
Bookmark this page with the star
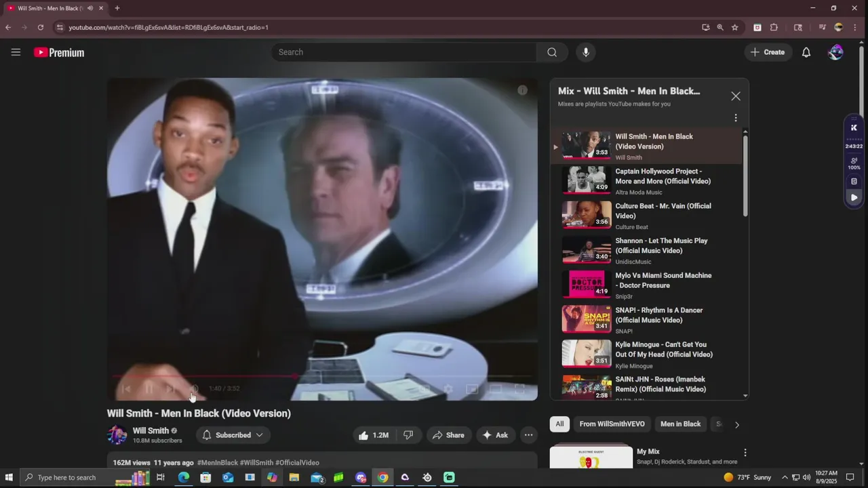(x=735, y=27)
